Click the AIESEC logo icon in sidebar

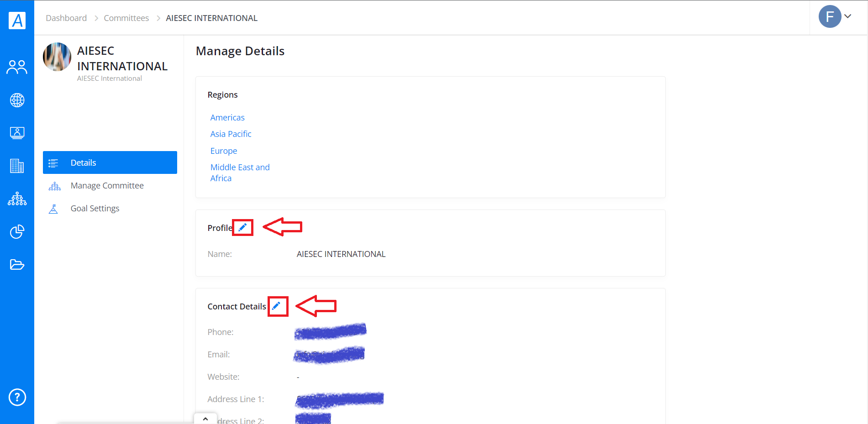pos(17,20)
